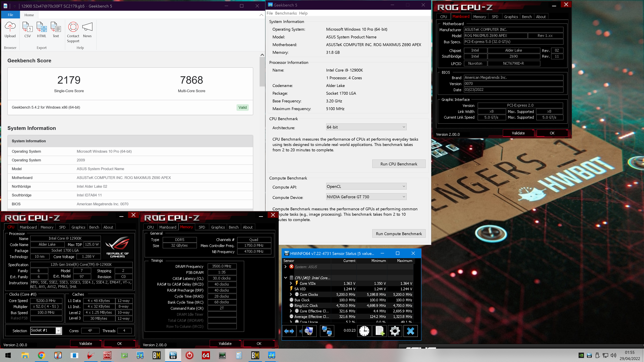This screenshot has height=362, width=644.
Task: Expand the Core VIDs sensor row
Action: [291, 283]
